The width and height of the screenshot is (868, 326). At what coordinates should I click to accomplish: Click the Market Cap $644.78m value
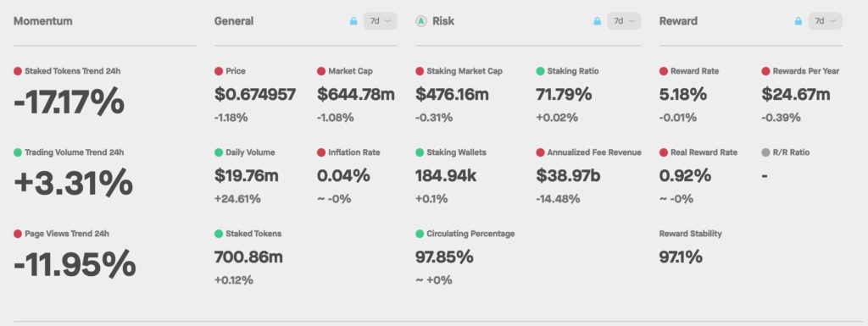coord(356,95)
